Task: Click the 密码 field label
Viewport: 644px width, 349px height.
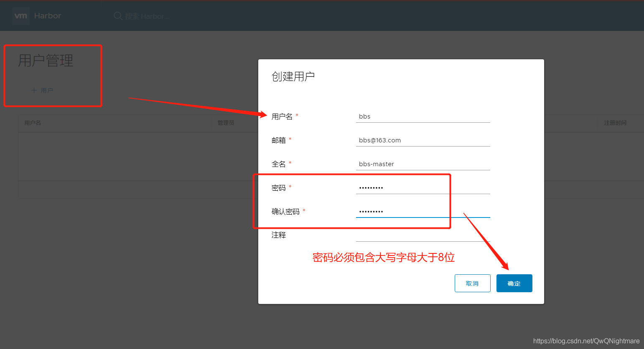Action: click(279, 188)
